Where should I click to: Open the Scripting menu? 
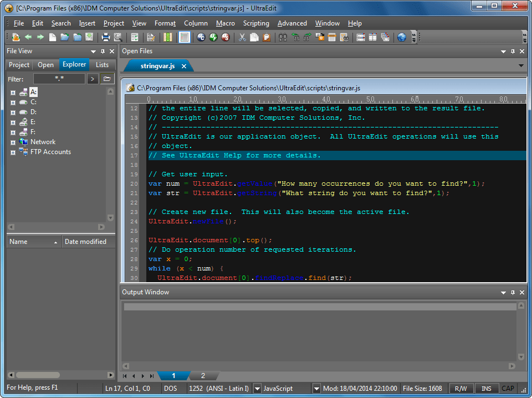[x=256, y=23]
